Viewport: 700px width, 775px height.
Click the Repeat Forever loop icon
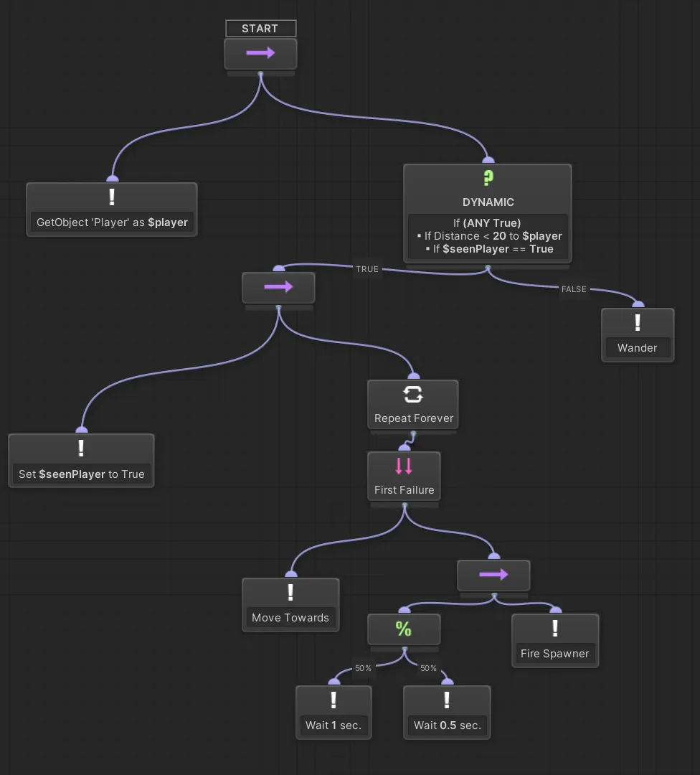412,394
